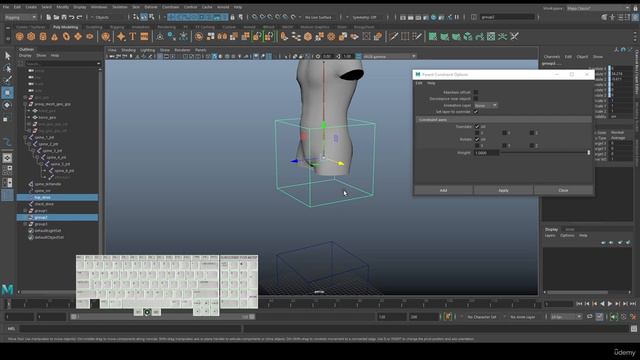Uncheck the Translate All checkbox
This screenshot has height=360, width=640.
pyautogui.click(x=477, y=127)
